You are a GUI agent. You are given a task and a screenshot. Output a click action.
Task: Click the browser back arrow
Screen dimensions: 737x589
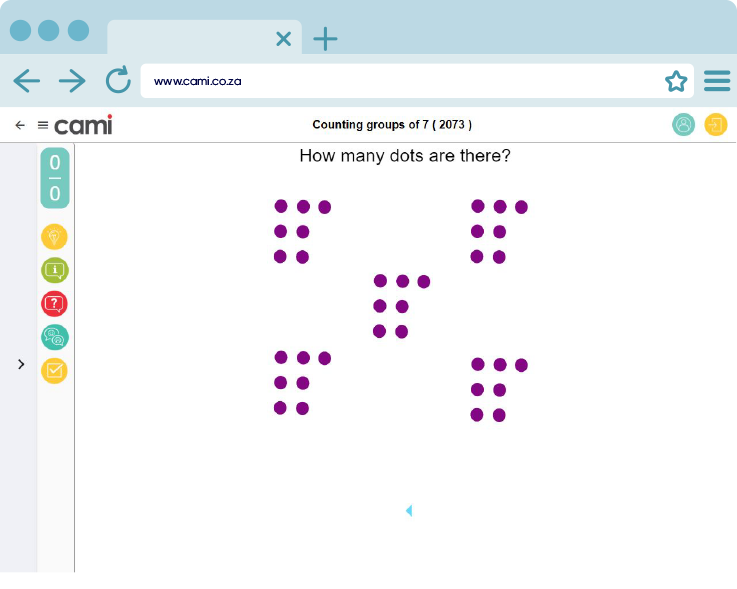tap(27, 81)
